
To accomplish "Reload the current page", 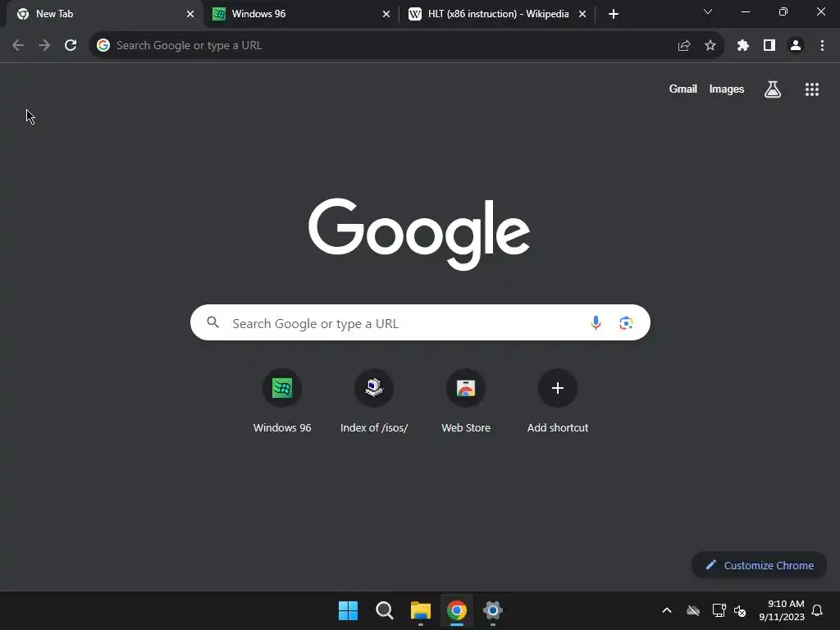I will point(71,46).
